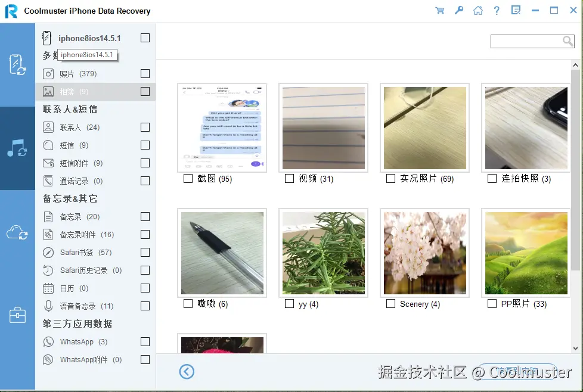Click the registration key icon

pos(459,10)
